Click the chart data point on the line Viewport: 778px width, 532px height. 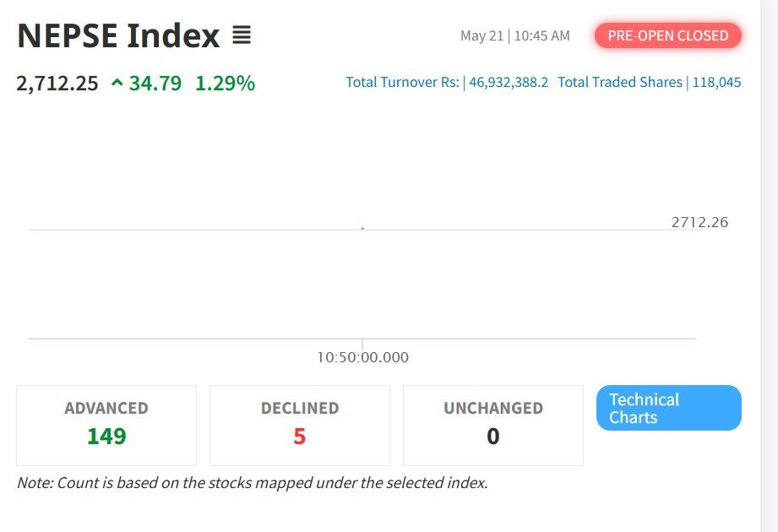coord(362,228)
